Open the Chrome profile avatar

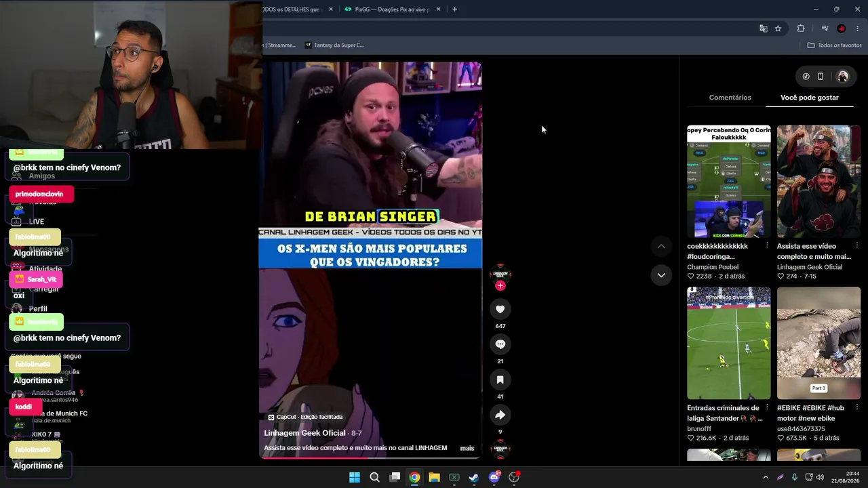[842, 28]
